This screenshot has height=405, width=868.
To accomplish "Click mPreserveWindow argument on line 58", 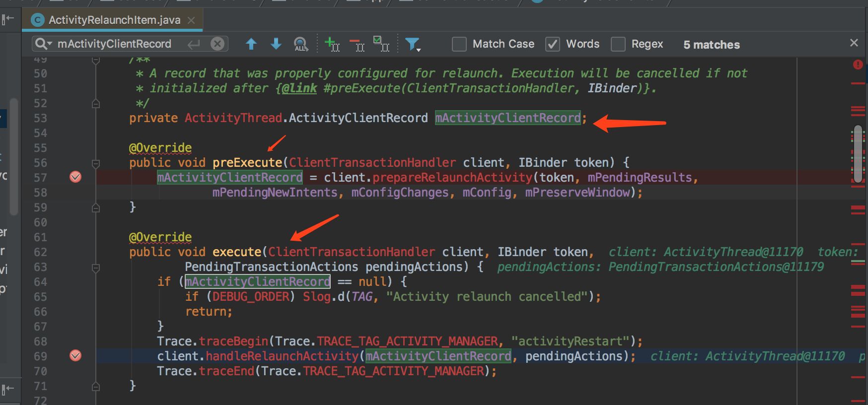I will (577, 192).
